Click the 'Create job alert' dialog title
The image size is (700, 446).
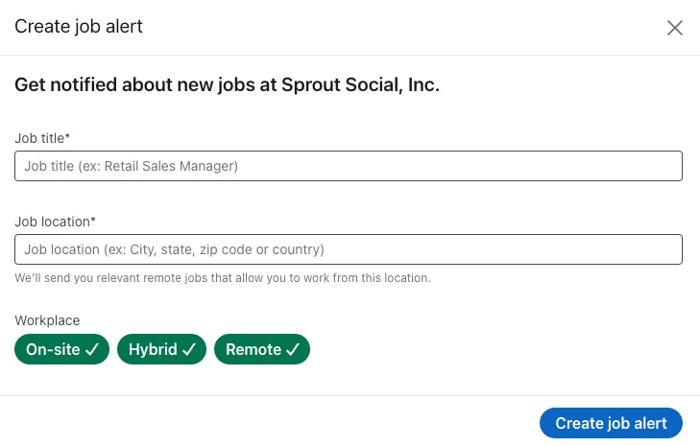[x=78, y=27]
